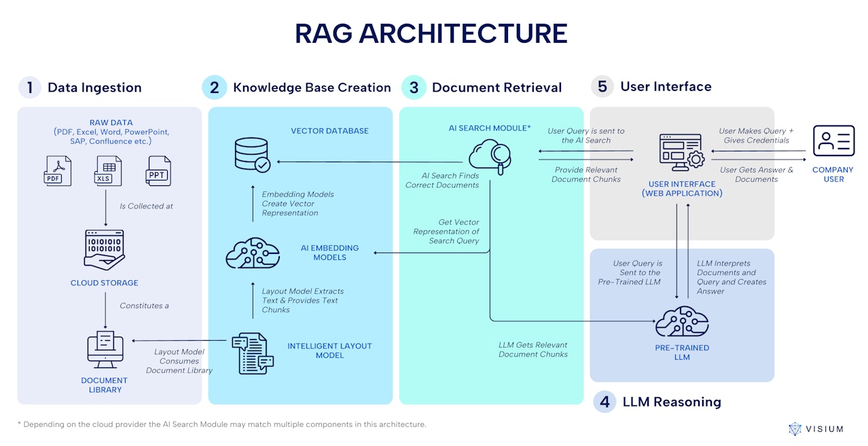
Task: Click 'Layout Model Consumes Document Library' caption
Action: pos(179,361)
